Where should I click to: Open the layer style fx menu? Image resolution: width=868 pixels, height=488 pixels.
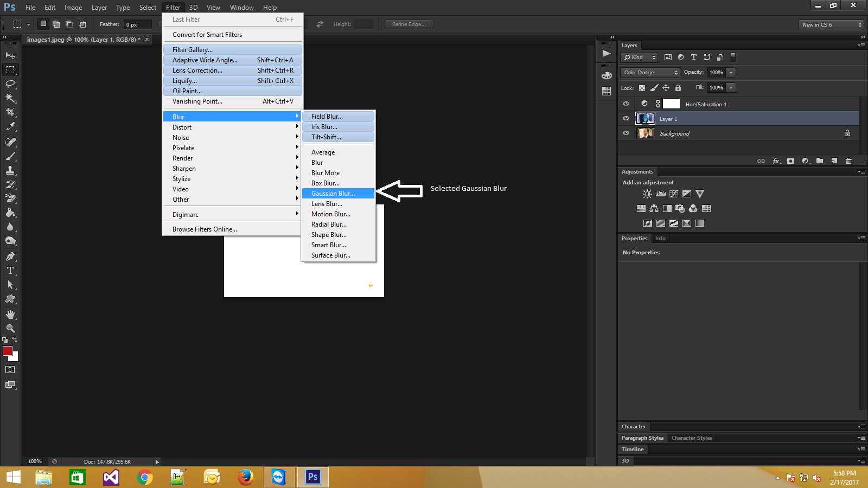(776, 161)
